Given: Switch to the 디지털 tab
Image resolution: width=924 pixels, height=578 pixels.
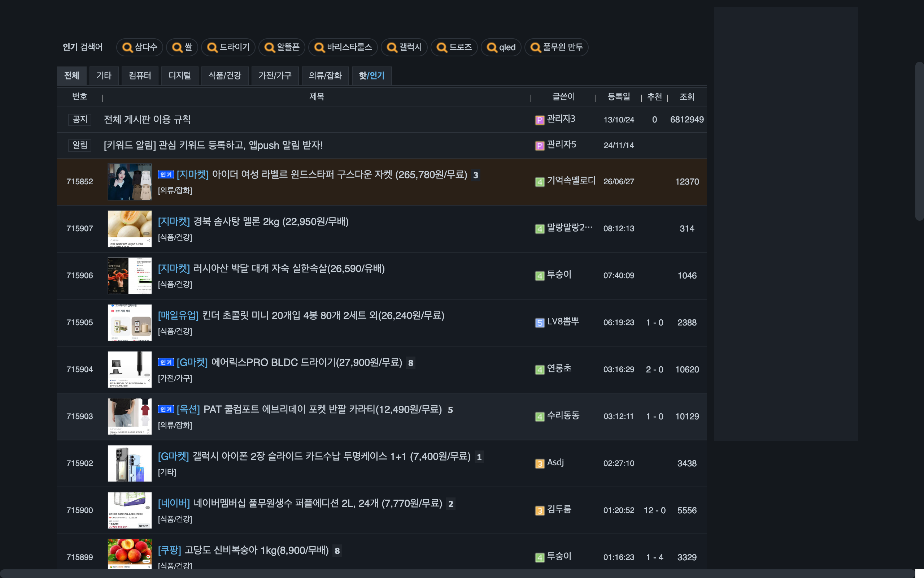Looking at the screenshot, I should (180, 76).
